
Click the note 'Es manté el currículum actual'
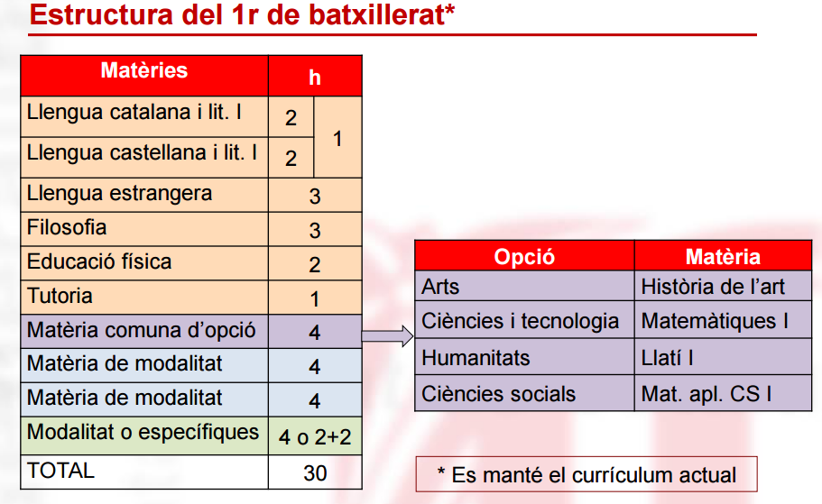pyautogui.click(x=586, y=475)
